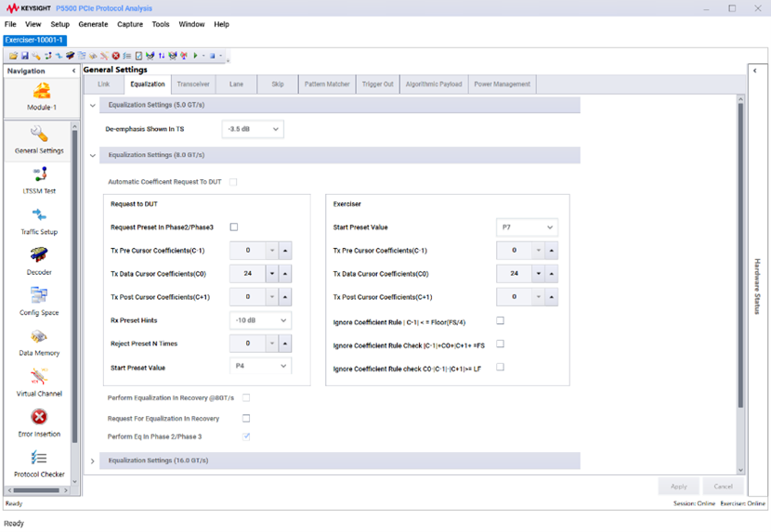The image size is (771, 532).
Task: Open the De-emphasis Shown In TS dropdown
Action: [x=252, y=129]
